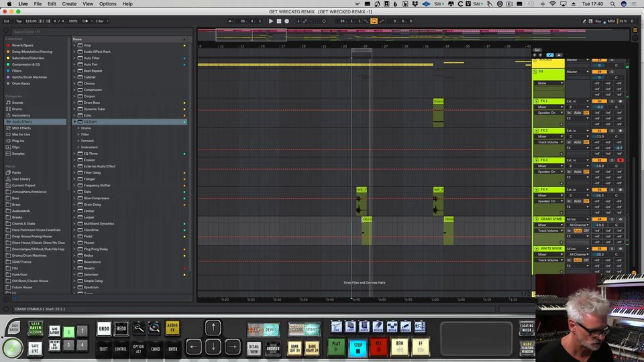Toggle the Key map mode switch
The image size is (644, 362).
click(x=598, y=21)
